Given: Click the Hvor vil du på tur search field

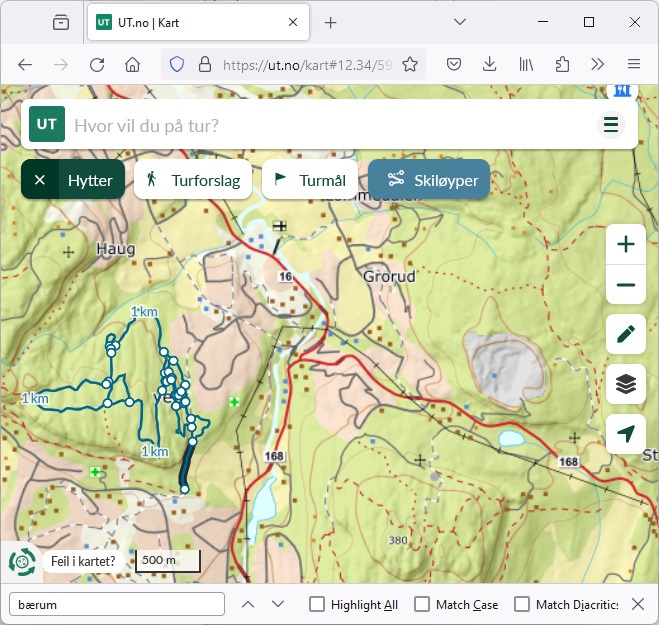Looking at the screenshot, I should click(x=330, y=125).
